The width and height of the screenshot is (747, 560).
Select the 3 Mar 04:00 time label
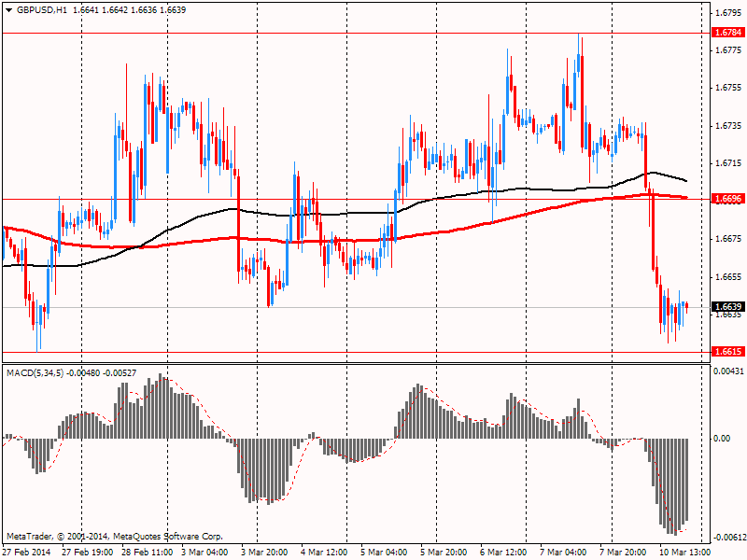[x=204, y=553]
